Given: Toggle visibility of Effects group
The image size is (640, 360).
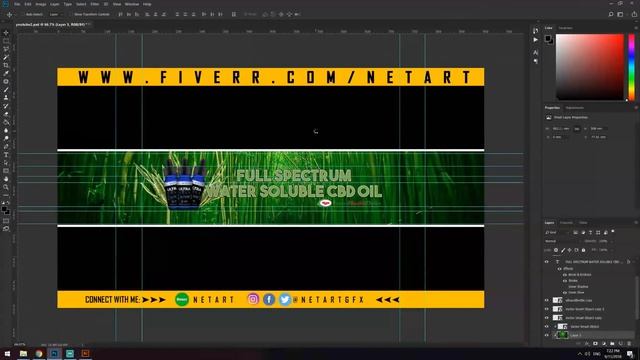Looking at the screenshot, I should point(560,269).
